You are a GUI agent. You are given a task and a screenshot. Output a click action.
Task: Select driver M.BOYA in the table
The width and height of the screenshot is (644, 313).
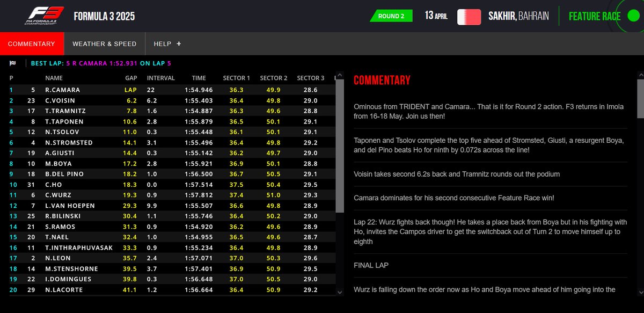[58, 164]
